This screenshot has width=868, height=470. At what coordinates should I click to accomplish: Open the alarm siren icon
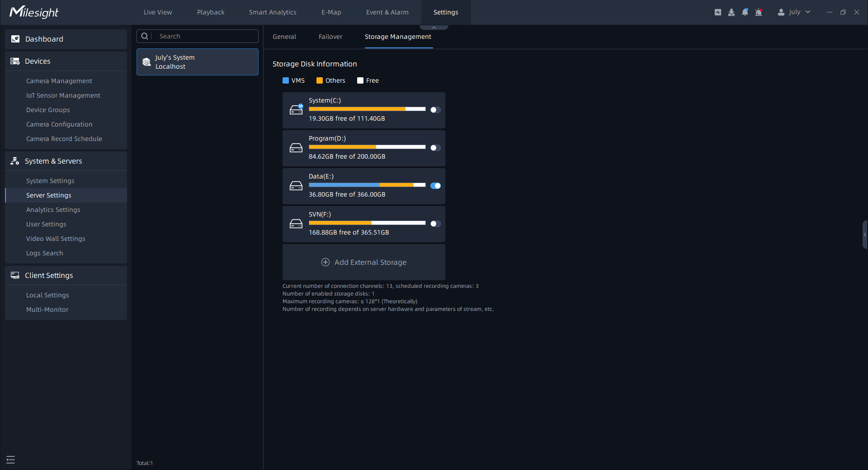point(759,12)
